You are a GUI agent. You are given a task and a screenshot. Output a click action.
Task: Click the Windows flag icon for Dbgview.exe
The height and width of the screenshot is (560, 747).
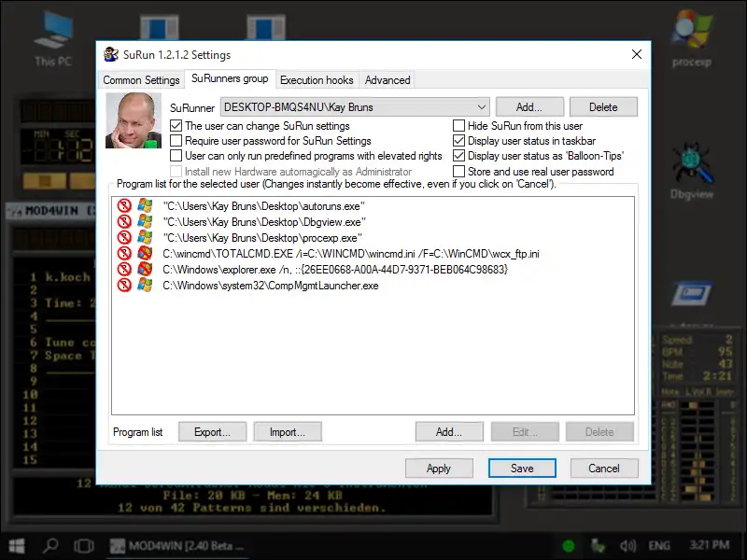click(145, 221)
